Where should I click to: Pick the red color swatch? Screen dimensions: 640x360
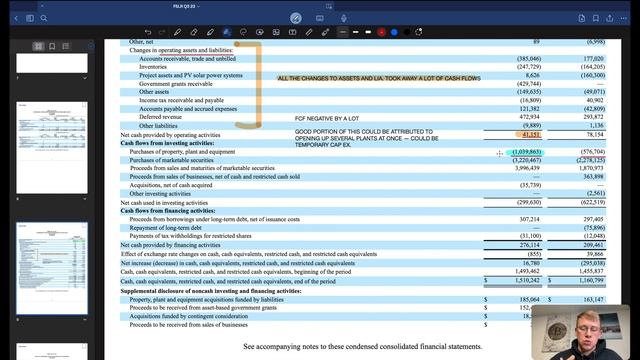point(381,32)
